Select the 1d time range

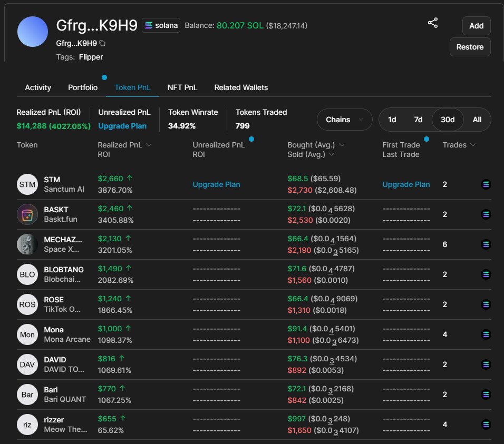[x=392, y=120]
